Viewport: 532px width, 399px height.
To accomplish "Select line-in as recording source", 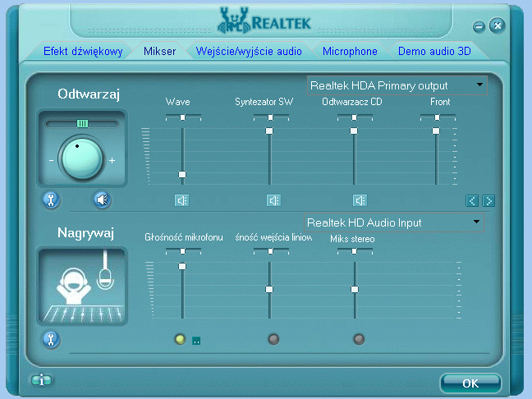I will [x=273, y=339].
